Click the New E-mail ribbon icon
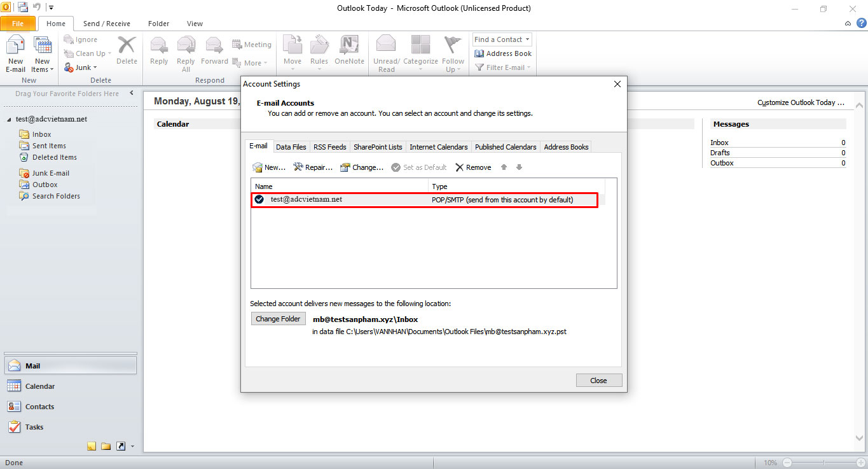This screenshot has width=868, height=469. (x=15, y=54)
